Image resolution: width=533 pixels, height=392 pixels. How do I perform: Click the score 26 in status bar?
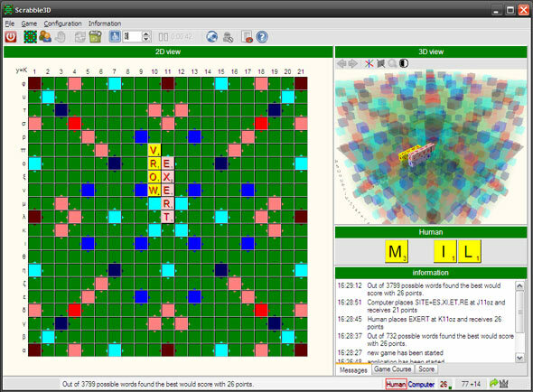[x=444, y=384]
